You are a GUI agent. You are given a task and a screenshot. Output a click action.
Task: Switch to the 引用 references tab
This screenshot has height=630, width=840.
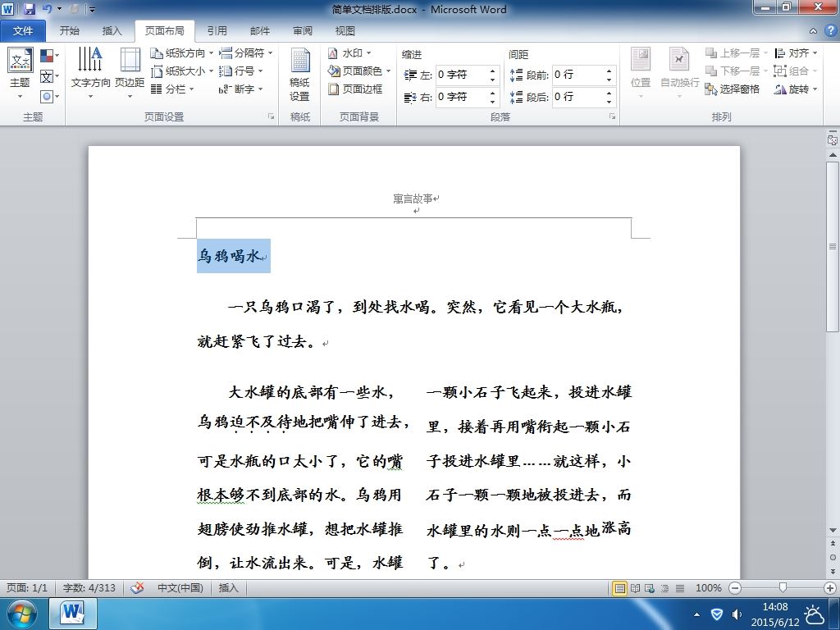tap(217, 31)
